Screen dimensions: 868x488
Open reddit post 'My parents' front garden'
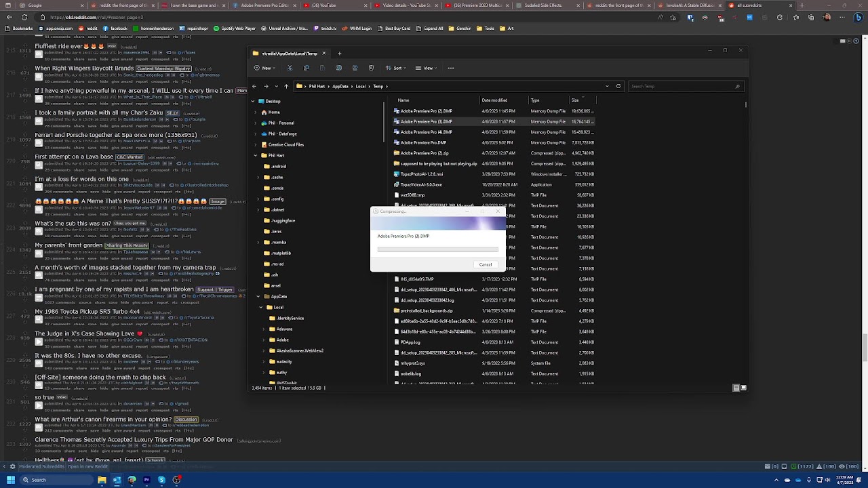[x=68, y=245]
